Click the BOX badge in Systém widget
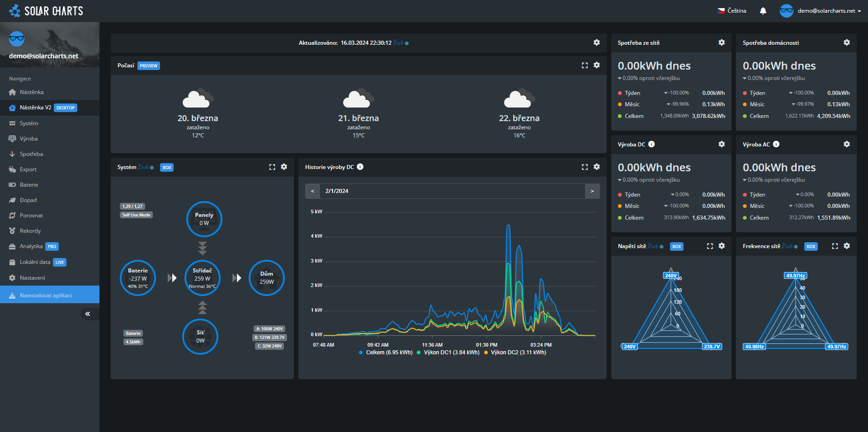 [167, 167]
